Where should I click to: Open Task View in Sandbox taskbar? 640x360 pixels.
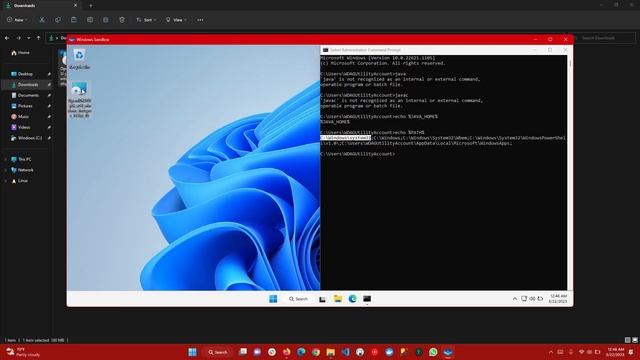pyautogui.click(x=322, y=299)
